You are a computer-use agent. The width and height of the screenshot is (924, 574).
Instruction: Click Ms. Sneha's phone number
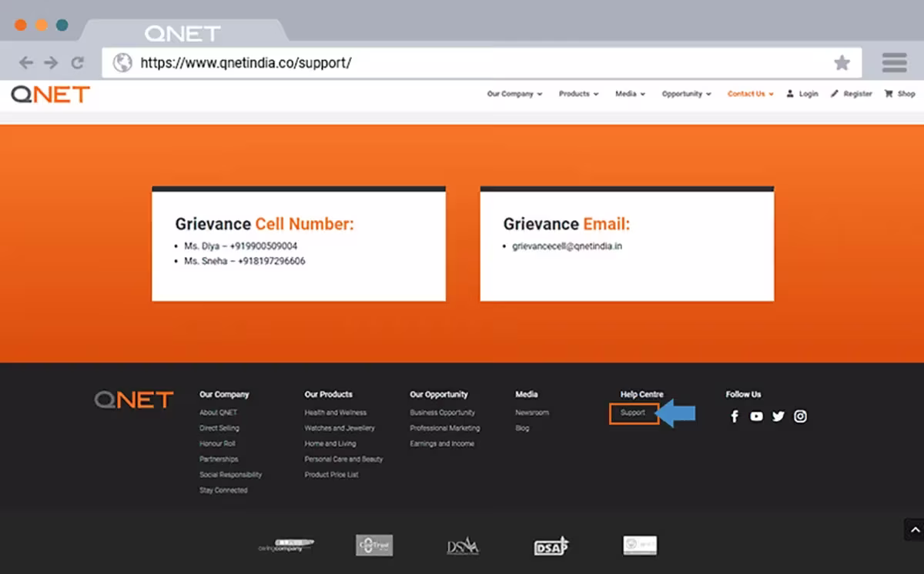click(271, 262)
